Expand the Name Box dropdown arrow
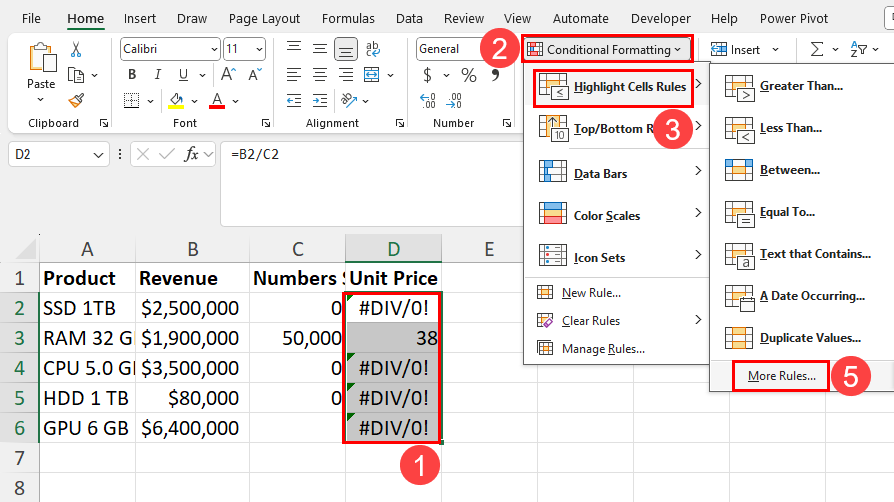The image size is (894, 502). tap(98, 155)
